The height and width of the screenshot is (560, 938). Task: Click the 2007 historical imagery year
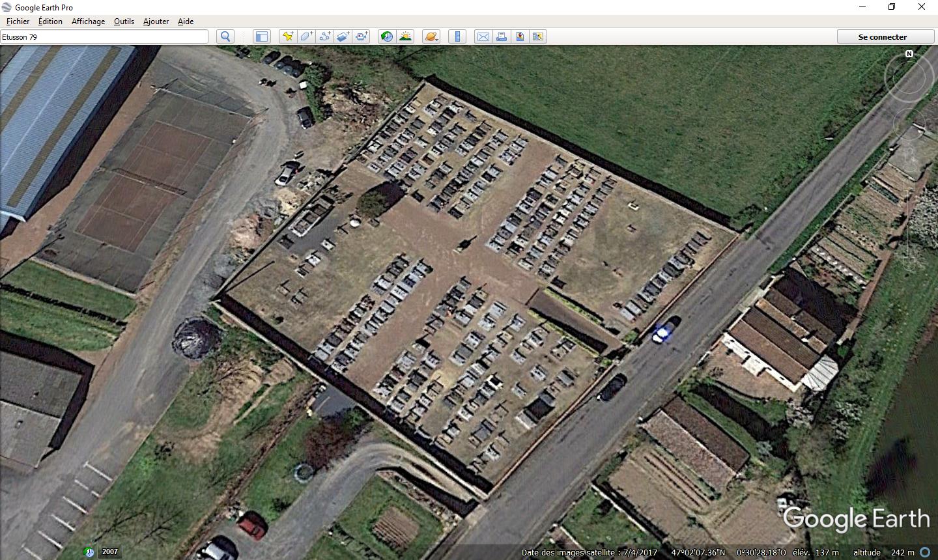pos(110,552)
